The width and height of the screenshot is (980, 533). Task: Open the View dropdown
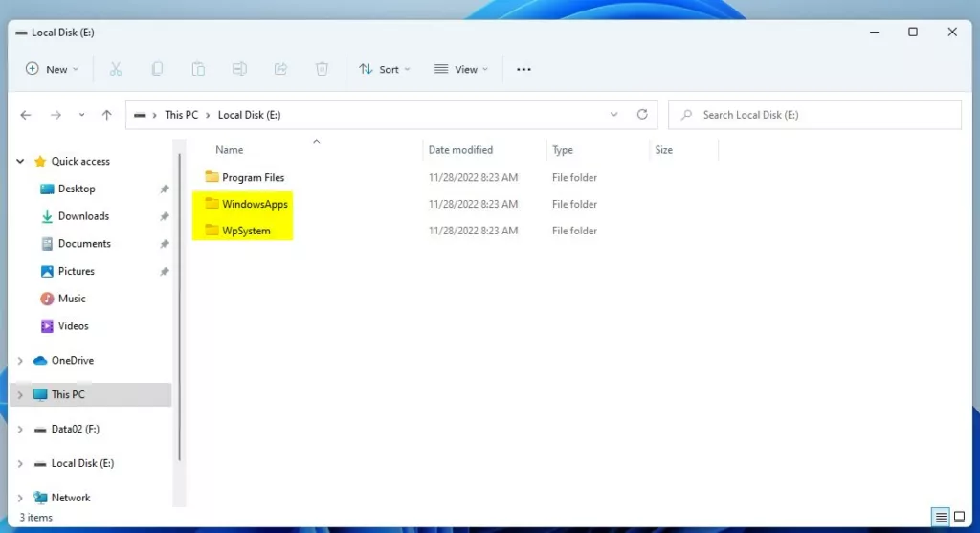(461, 69)
